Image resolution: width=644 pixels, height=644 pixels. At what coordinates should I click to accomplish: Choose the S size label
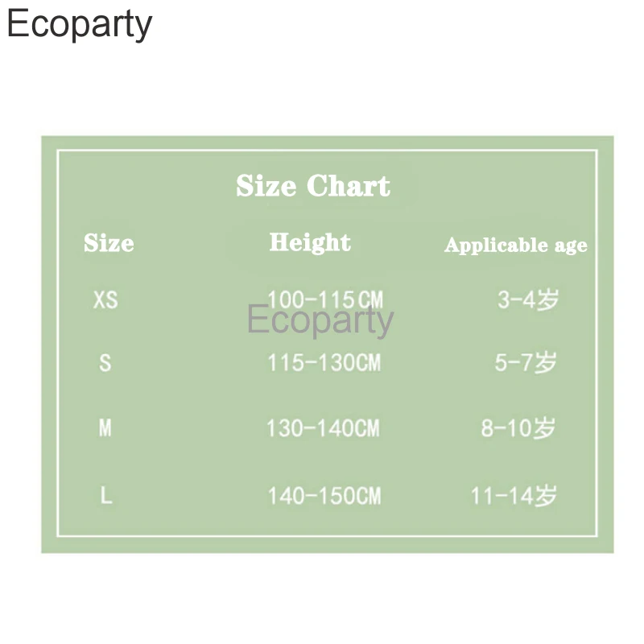pos(105,363)
